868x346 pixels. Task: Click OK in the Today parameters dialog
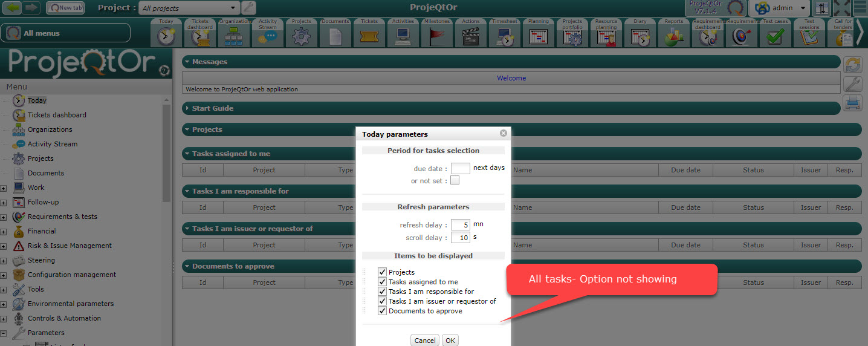tap(450, 341)
